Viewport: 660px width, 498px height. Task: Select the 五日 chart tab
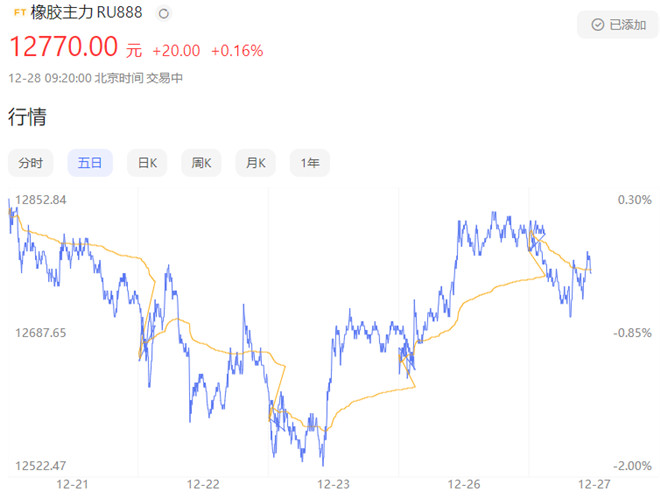tap(90, 162)
